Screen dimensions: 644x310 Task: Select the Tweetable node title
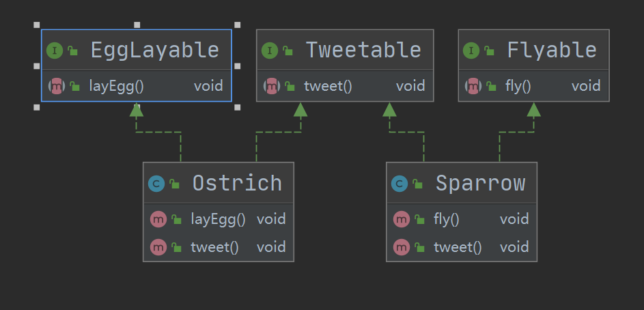pyautogui.click(x=363, y=50)
